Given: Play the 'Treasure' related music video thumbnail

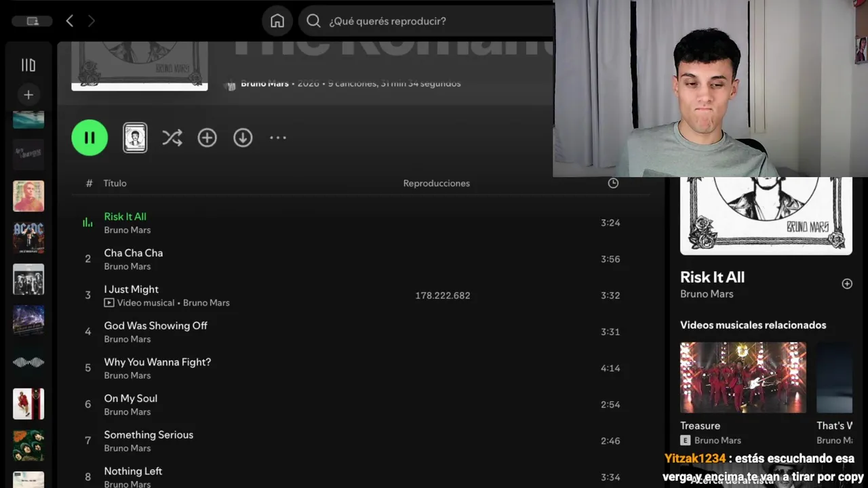Looking at the screenshot, I should pyautogui.click(x=743, y=377).
